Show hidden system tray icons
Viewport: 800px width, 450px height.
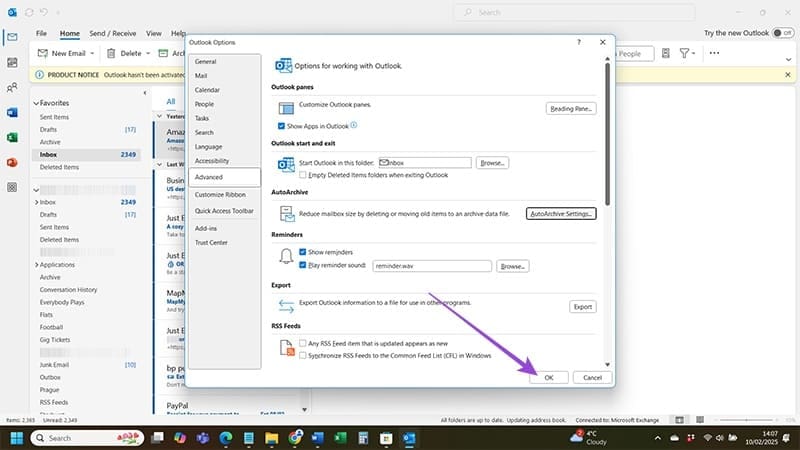point(658,438)
